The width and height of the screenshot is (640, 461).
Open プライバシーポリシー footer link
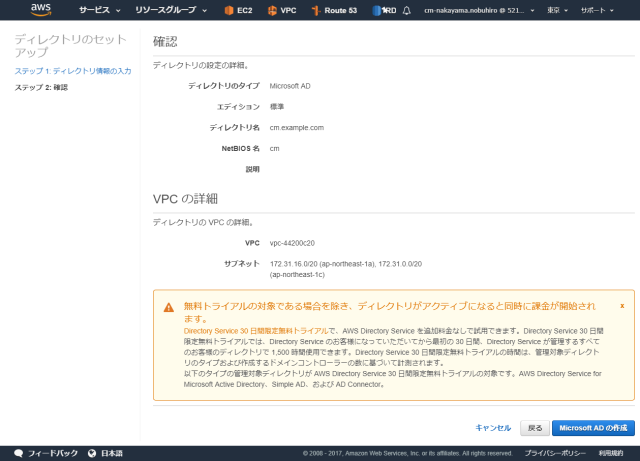pyautogui.click(x=555, y=453)
